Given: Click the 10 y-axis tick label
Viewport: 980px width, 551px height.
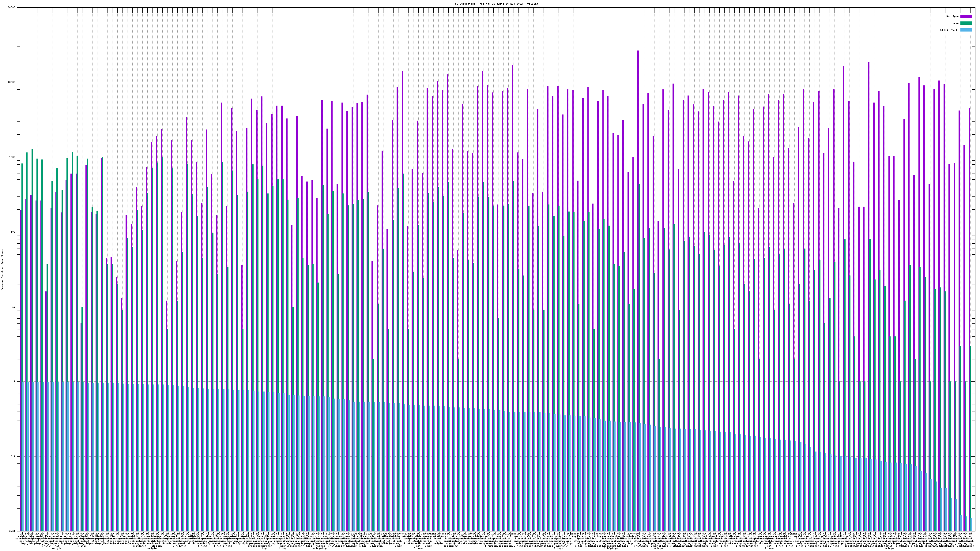Looking at the screenshot, I should pos(14,307).
